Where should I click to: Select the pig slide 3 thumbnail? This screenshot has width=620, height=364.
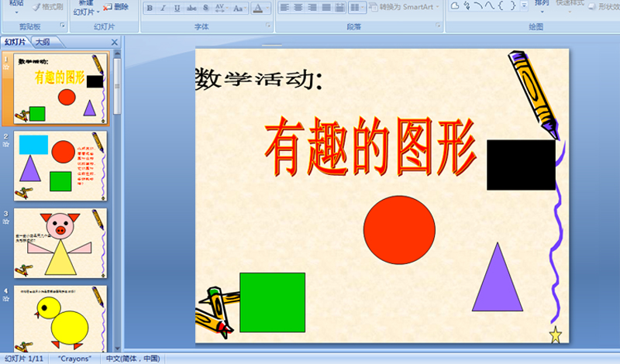pos(60,242)
